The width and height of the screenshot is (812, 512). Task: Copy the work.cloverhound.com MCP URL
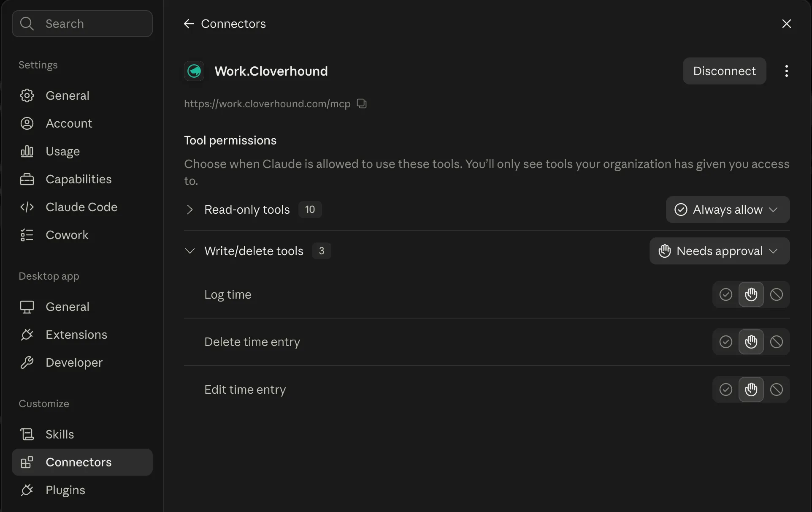pos(362,103)
